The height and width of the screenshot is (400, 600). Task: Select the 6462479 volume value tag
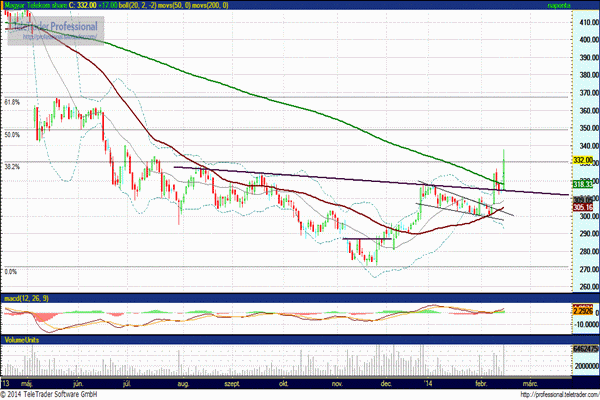tap(585, 349)
